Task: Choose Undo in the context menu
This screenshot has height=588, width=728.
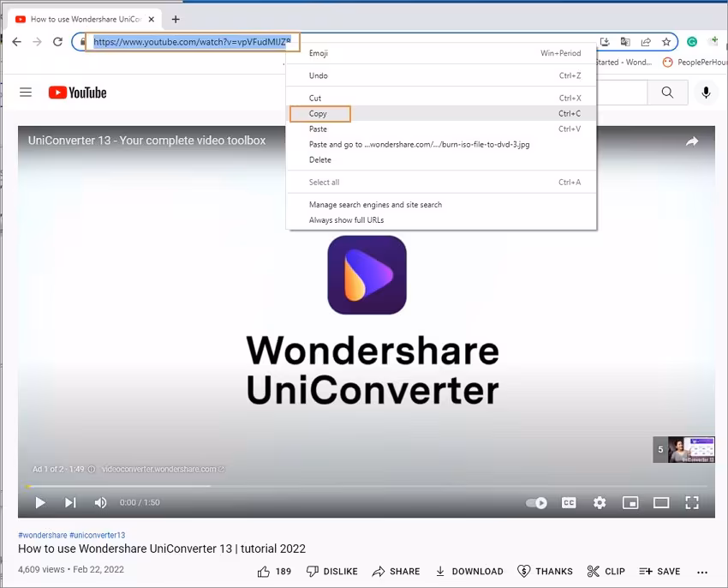Action: pos(441,75)
